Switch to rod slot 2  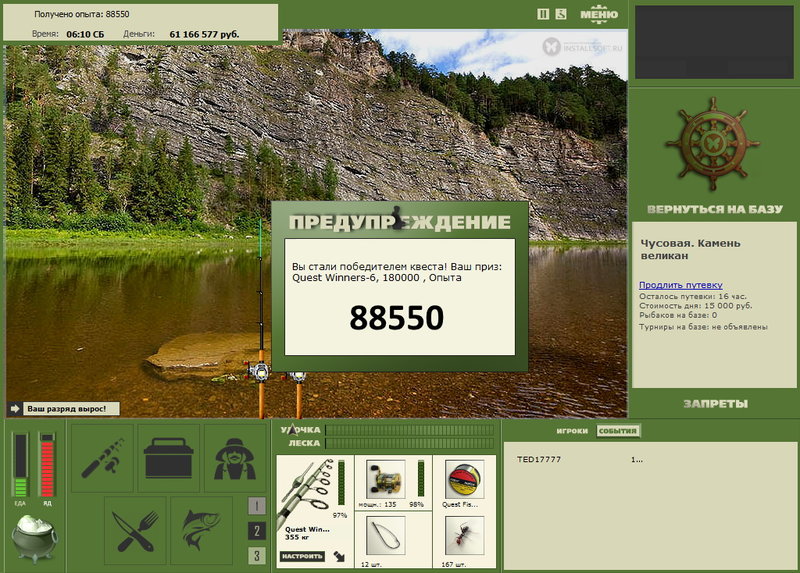tap(257, 531)
